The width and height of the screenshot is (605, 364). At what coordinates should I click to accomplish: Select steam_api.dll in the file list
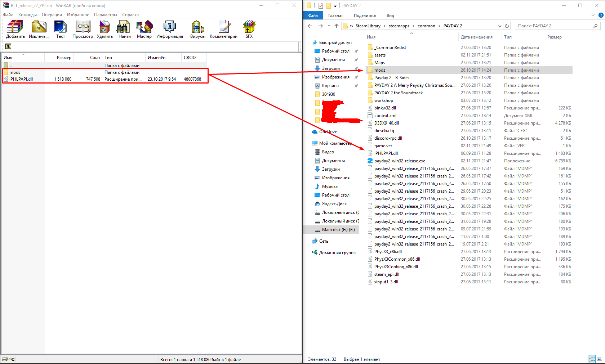coord(387,274)
